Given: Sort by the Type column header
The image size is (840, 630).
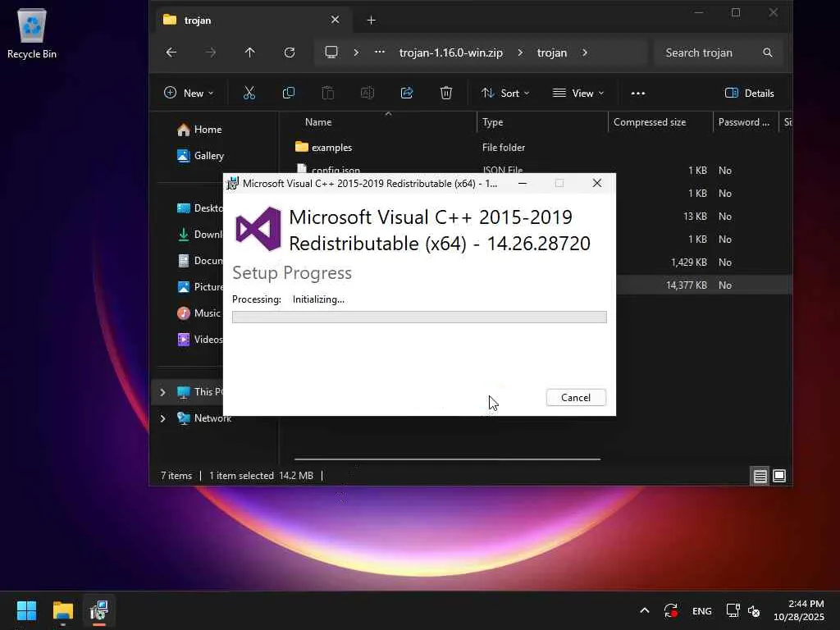Looking at the screenshot, I should pos(542,122).
